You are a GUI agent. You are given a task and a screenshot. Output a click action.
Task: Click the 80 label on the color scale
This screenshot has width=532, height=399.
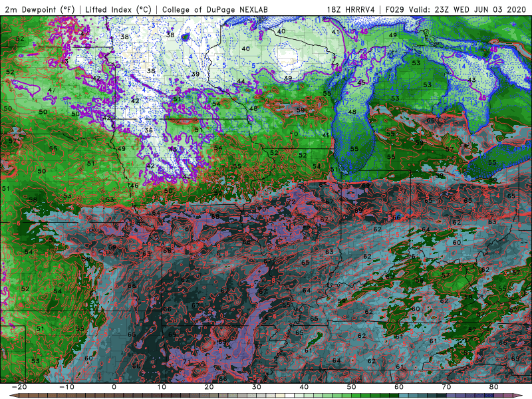[494, 387]
